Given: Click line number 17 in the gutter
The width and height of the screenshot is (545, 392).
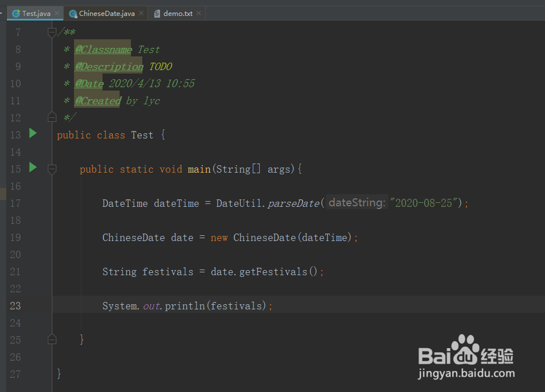Looking at the screenshot, I should [x=15, y=203].
